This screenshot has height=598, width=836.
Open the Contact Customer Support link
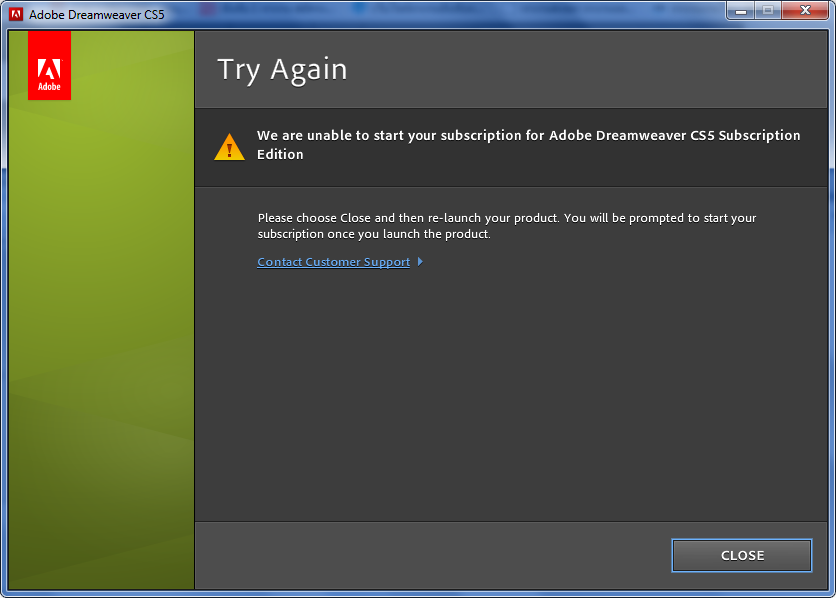[334, 262]
